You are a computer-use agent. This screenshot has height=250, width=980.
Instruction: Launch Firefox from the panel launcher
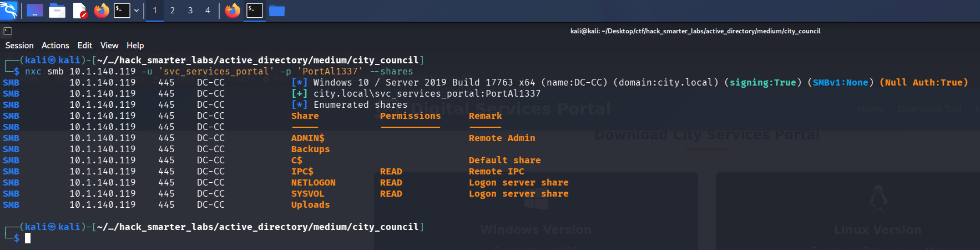click(102, 10)
